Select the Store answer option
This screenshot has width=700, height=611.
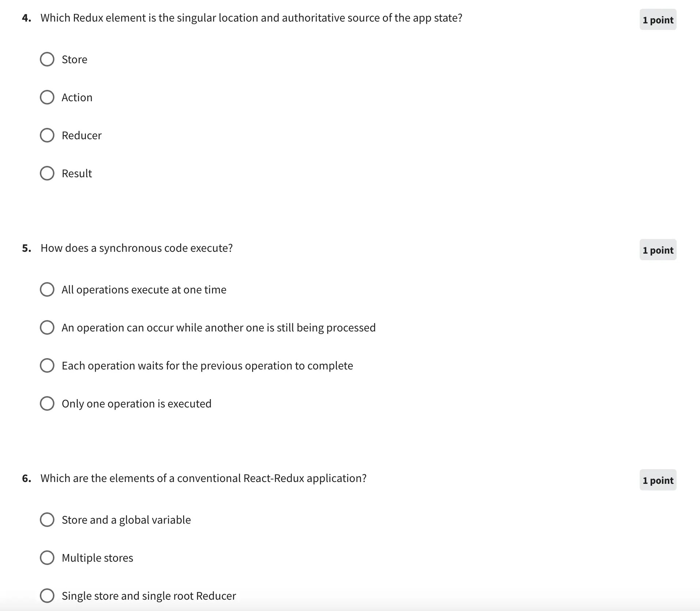47,59
